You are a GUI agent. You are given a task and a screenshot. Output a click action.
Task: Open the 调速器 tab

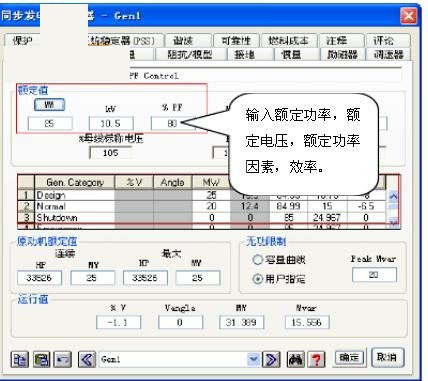[389, 54]
